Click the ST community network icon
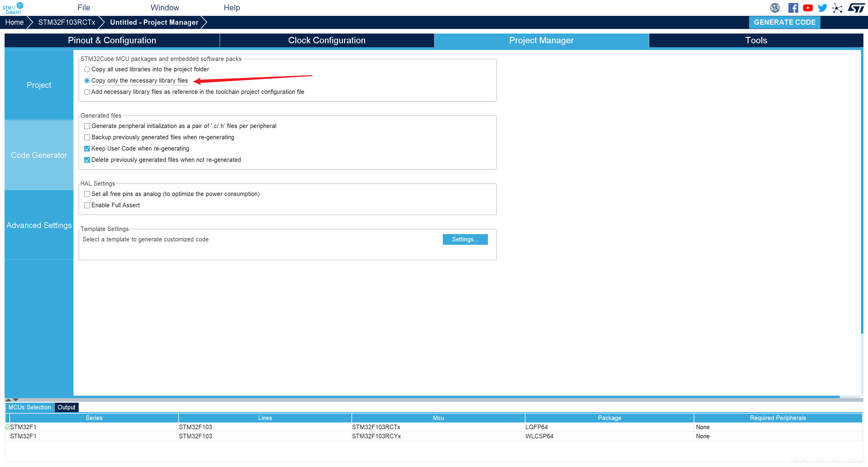The height and width of the screenshot is (467, 868). click(837, 8)
